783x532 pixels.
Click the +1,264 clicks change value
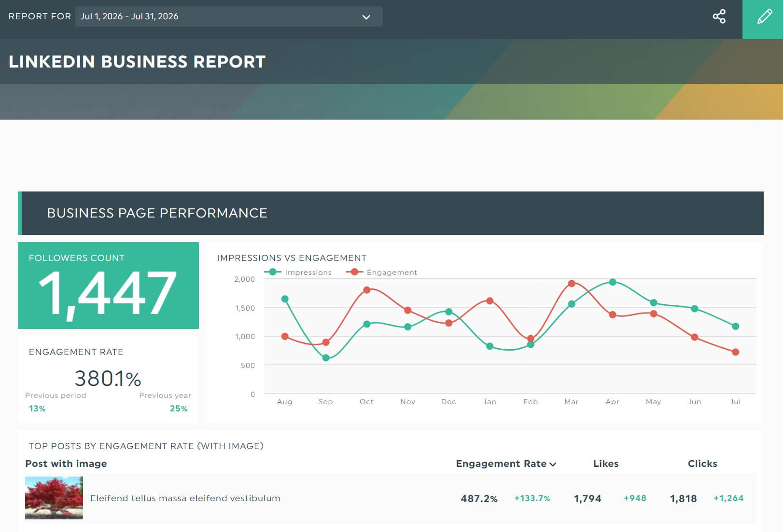(x=728, y=498)
